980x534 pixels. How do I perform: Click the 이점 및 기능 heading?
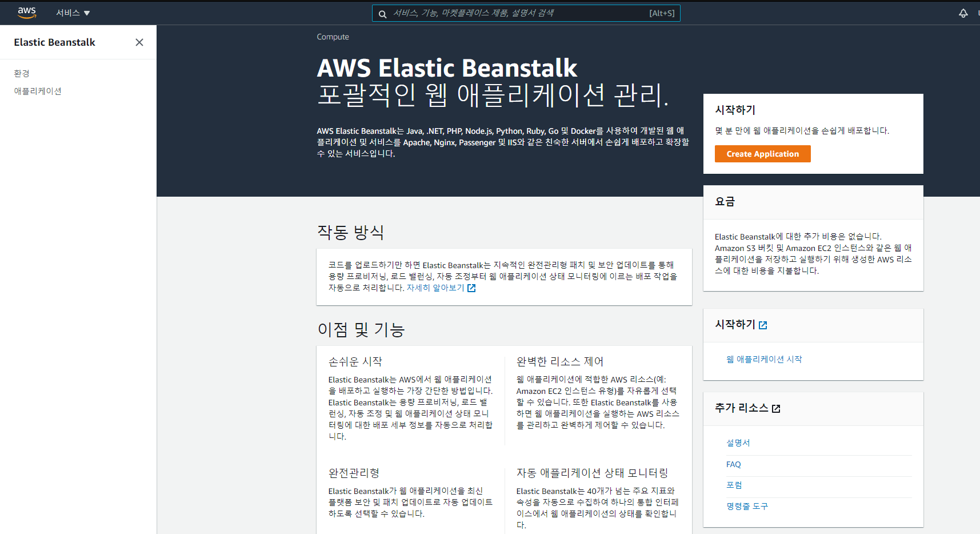click(361, 329)
